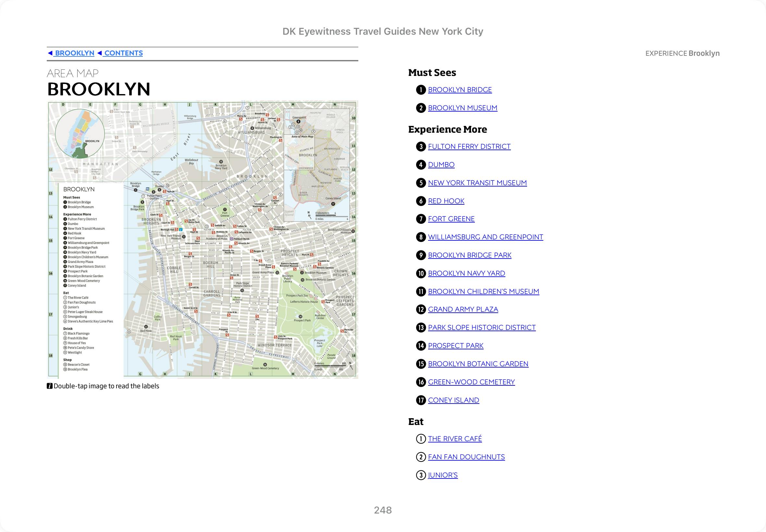Open the BROOKLYN MUSEUM link
The image size is (766, 532).
[462, 108]
